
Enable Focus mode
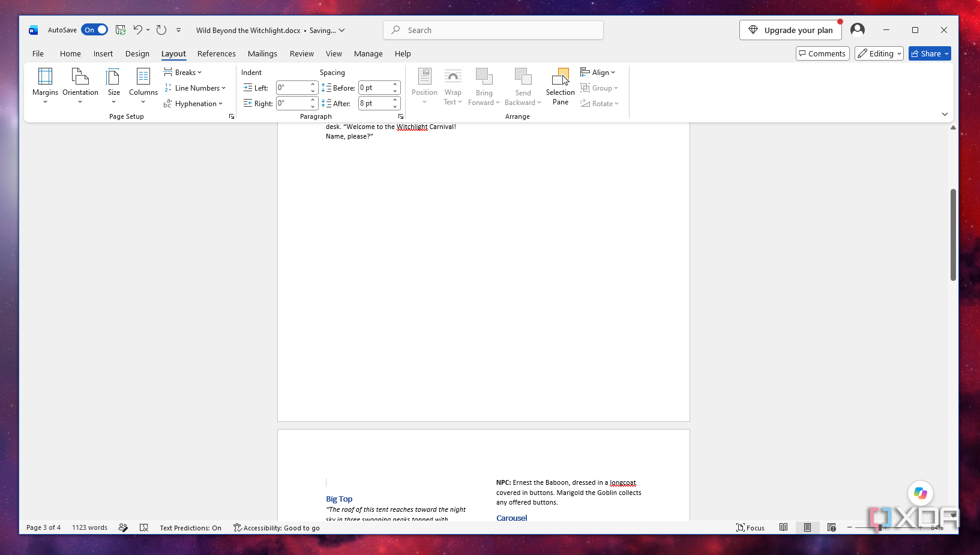(x=750, y=528)
